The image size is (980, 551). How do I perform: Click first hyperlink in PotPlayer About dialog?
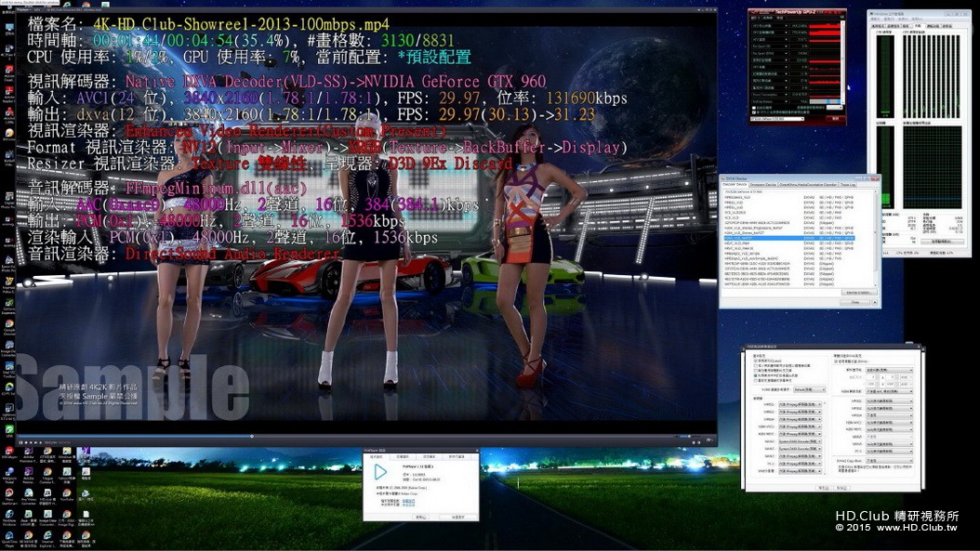(x=409, y=501)
